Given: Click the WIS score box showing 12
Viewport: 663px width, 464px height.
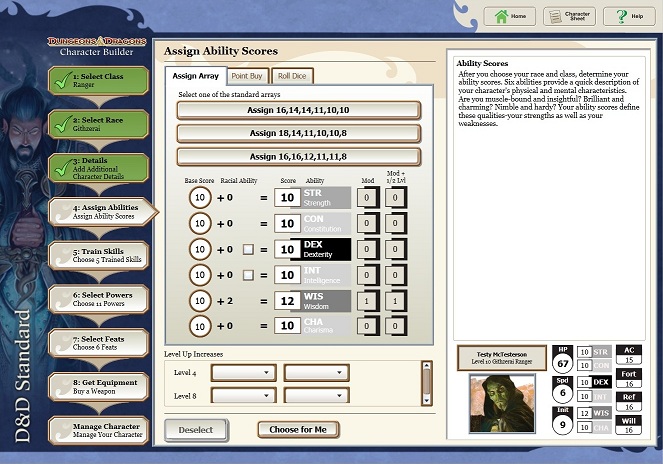Looking at the screenshot, I should pyautogui.click(x=288, y=301).
